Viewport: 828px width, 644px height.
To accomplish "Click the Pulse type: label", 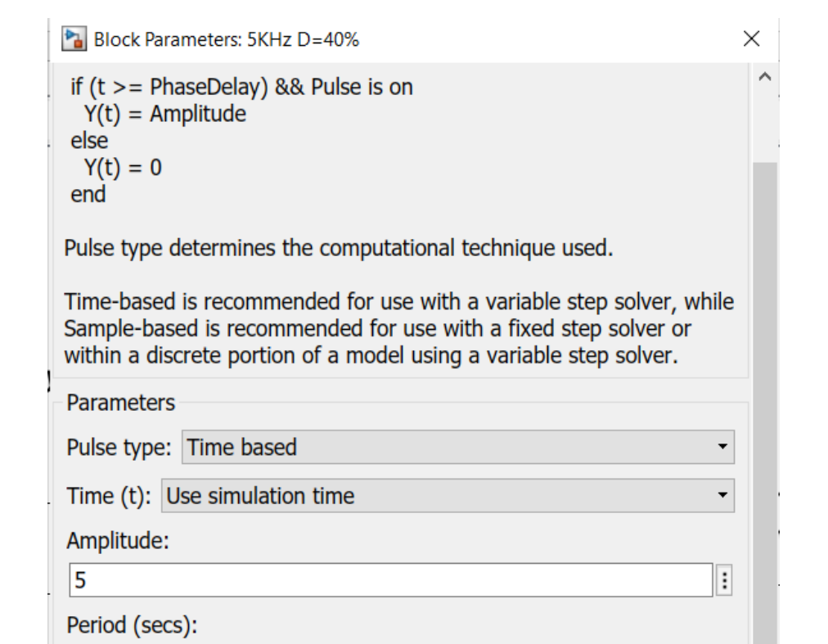I will 119,448.
